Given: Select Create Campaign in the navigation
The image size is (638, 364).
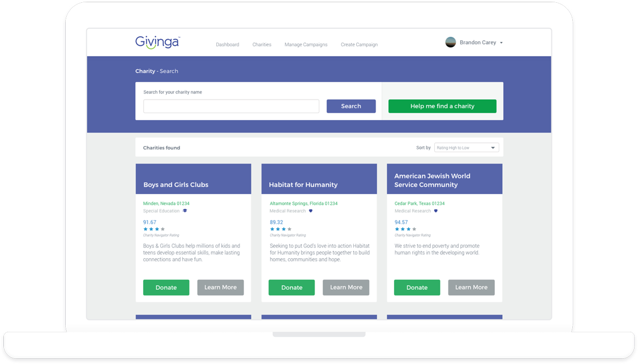Looking at the screenshot, I should 359,45.
